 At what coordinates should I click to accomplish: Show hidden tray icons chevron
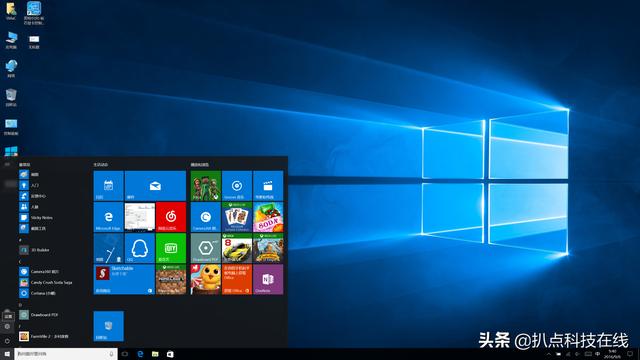pos(549,354)
